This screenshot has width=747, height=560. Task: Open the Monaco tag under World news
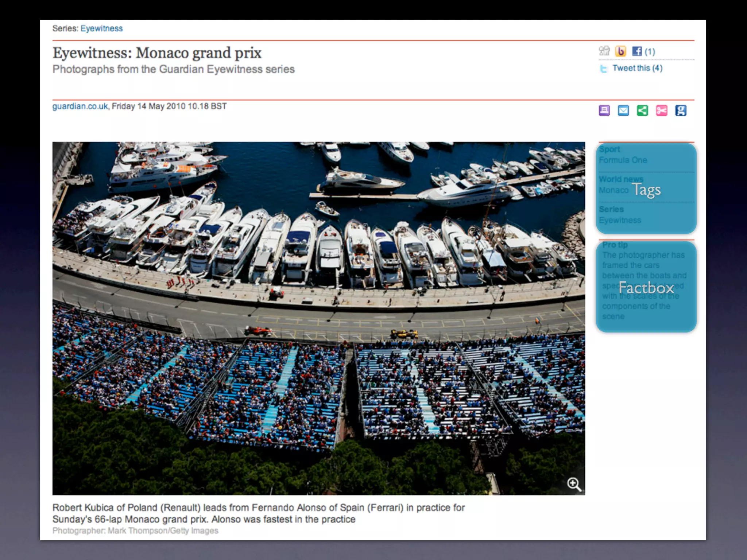pos(614,190)
